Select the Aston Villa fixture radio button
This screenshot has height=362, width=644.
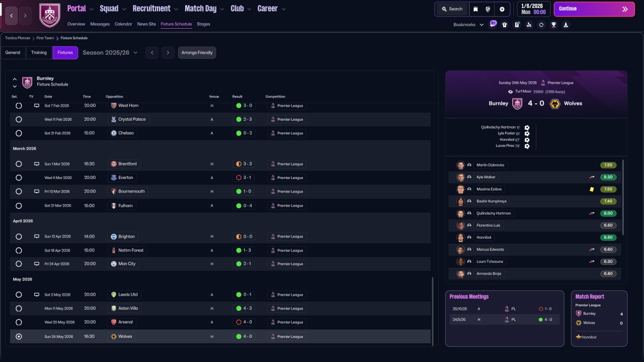pyautogui.click(x=19, y=308)
